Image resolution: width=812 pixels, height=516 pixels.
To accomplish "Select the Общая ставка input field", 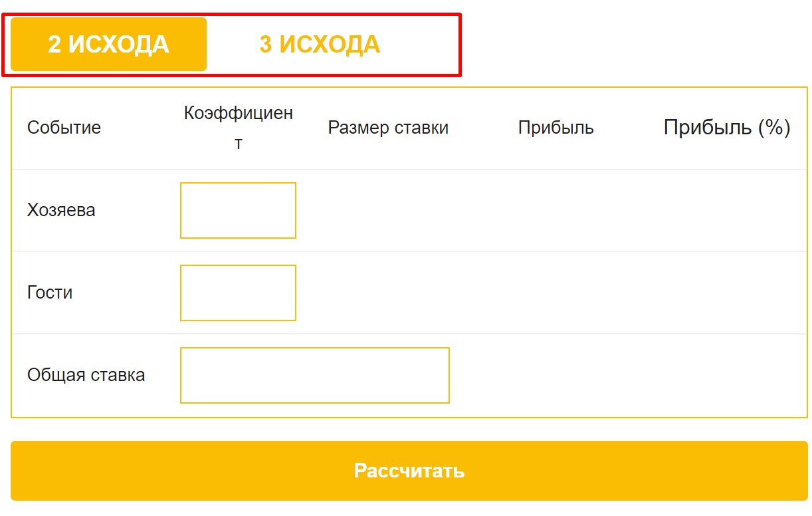I will coord(314,375).
